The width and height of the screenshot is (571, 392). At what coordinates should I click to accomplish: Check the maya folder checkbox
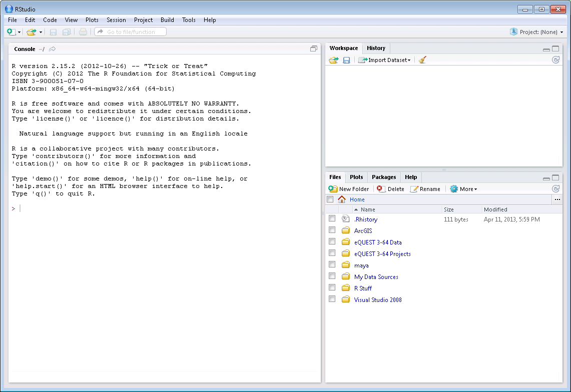[x=332, y=264]
